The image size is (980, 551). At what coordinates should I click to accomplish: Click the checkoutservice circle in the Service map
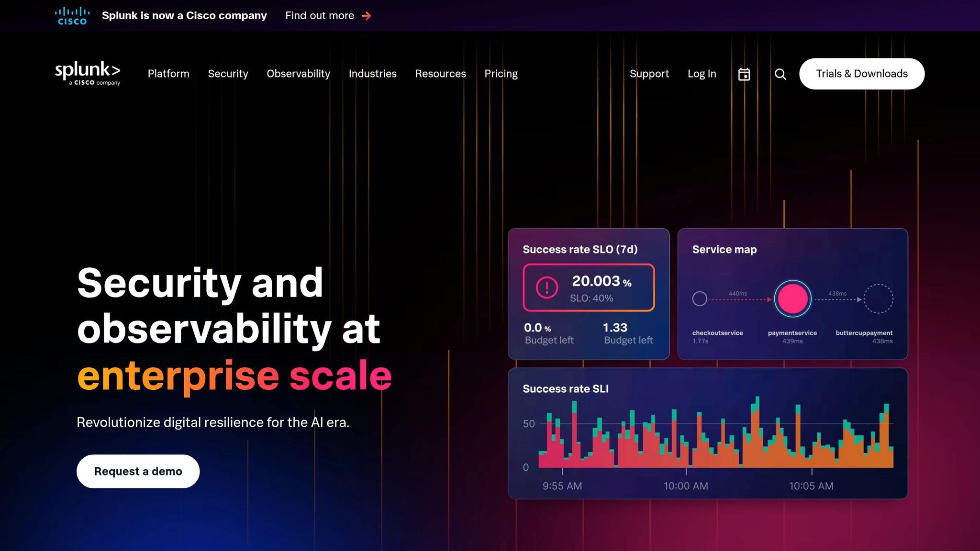click(x=699, y=298)
